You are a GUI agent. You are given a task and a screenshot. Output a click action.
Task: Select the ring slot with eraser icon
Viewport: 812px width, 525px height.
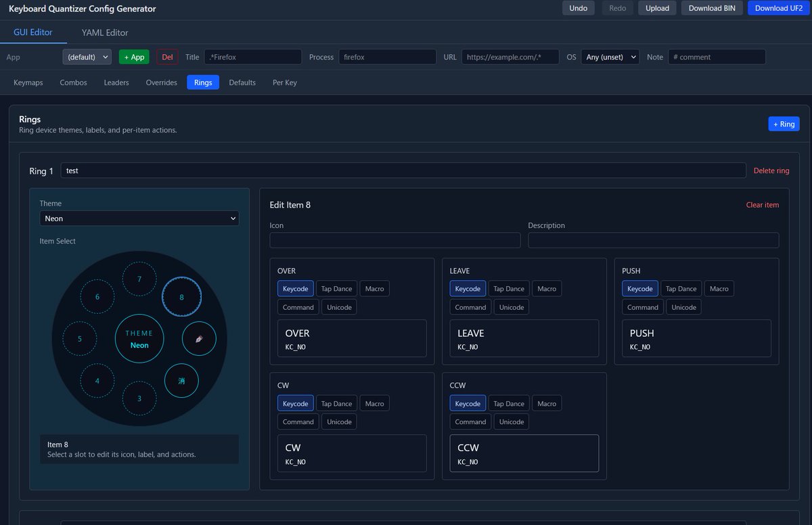click(199, 339)
